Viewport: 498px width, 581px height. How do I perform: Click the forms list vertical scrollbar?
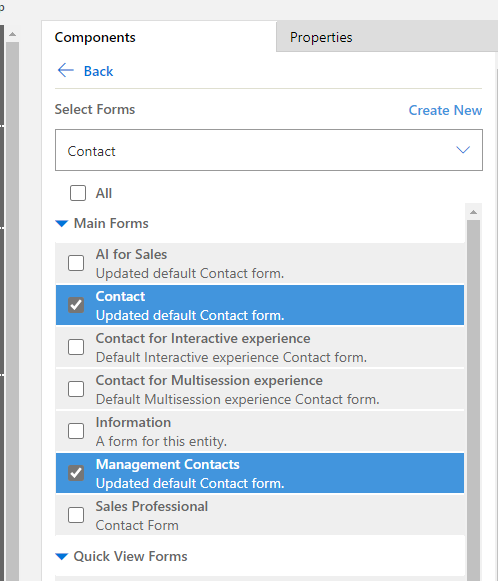pyautogui.click(x=474, y=400)
